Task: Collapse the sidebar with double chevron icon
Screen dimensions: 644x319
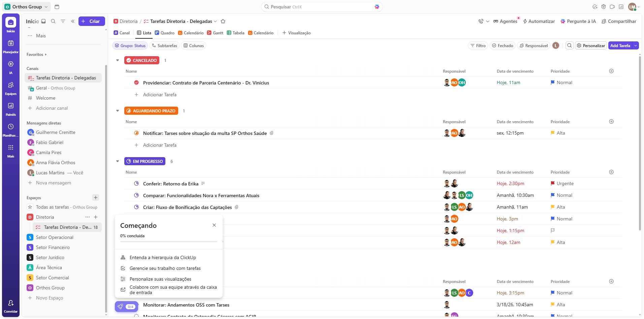Action: click(73, 21)
